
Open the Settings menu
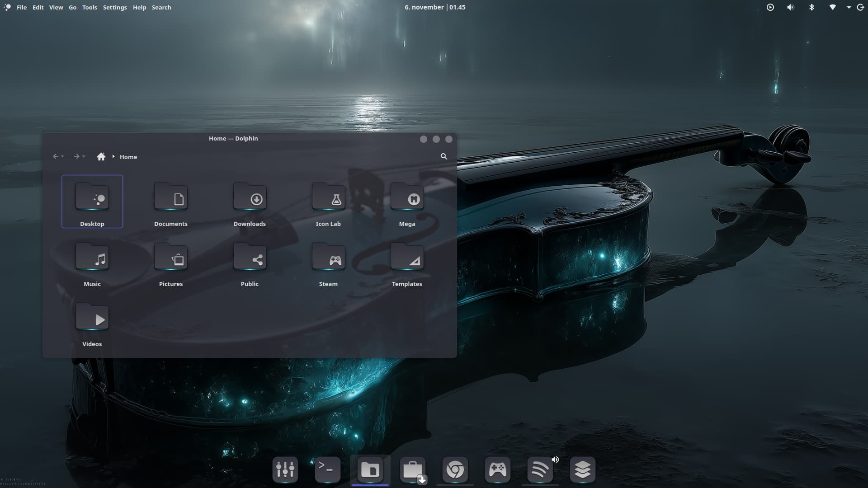tap(115, 7)
